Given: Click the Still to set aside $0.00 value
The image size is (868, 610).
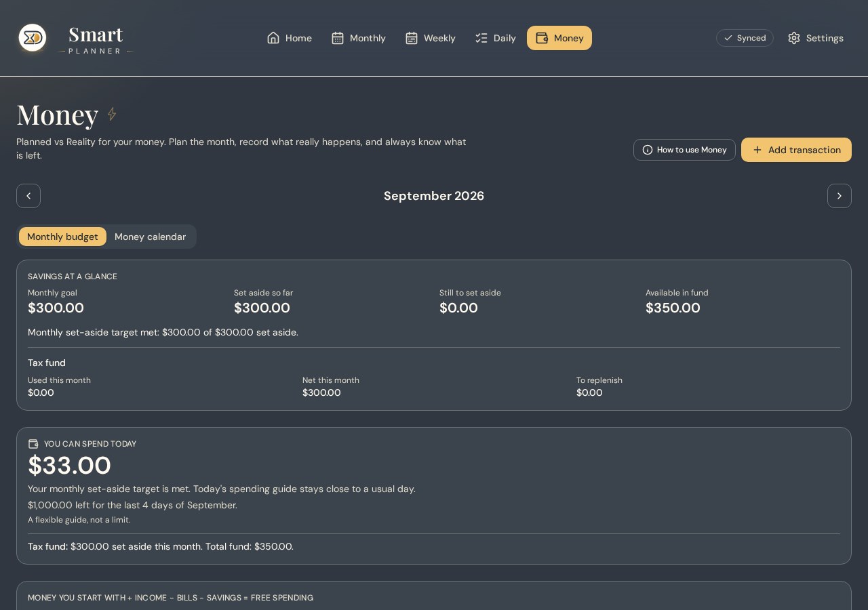Looking at the screenshot, I should [x=458, y=308].
